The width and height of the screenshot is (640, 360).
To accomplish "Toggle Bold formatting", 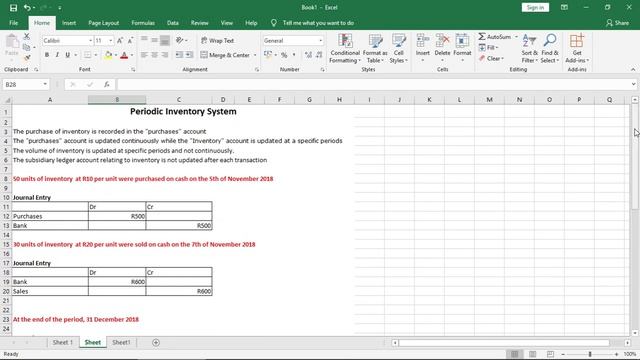I will pos(47,55).
